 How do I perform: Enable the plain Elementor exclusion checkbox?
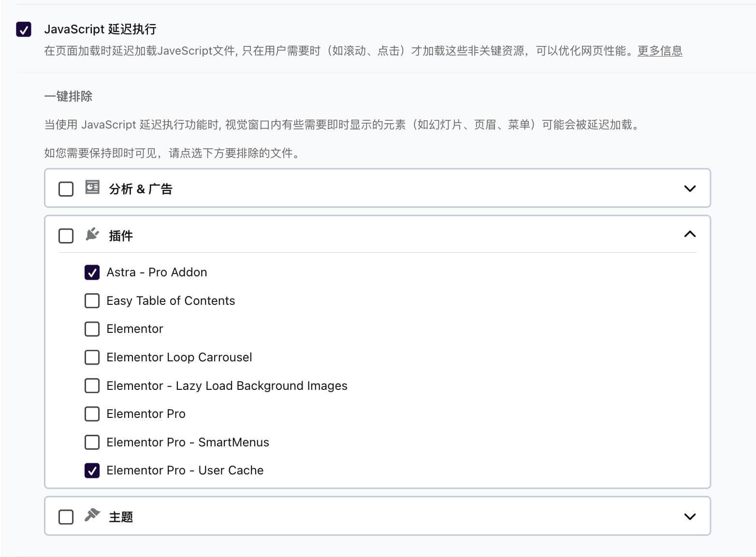click(92, 329)
